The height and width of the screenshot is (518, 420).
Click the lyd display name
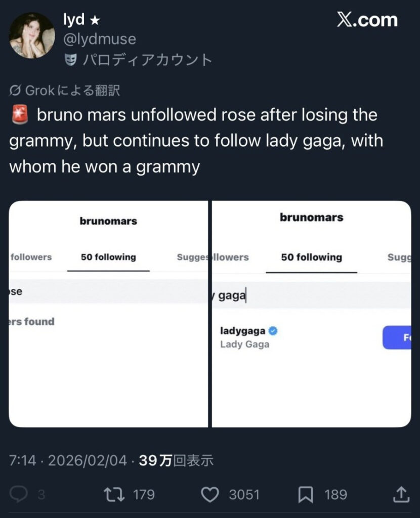(x=73, y=20)
